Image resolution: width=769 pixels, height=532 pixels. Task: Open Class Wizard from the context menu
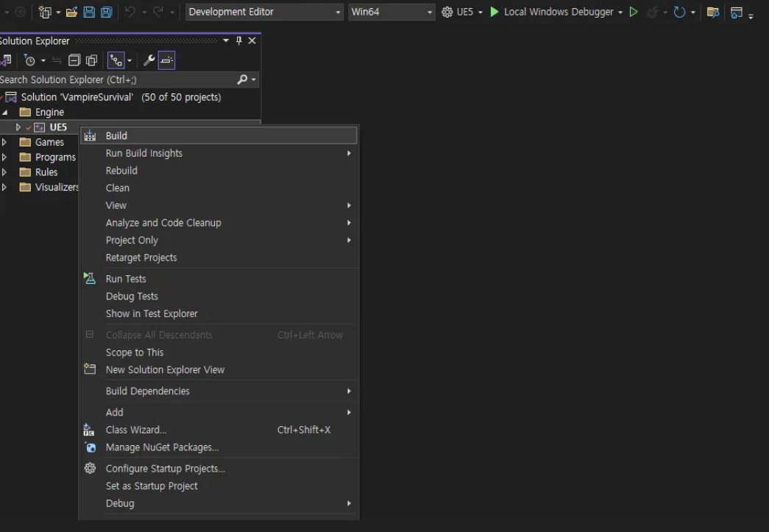pos(219,430)
